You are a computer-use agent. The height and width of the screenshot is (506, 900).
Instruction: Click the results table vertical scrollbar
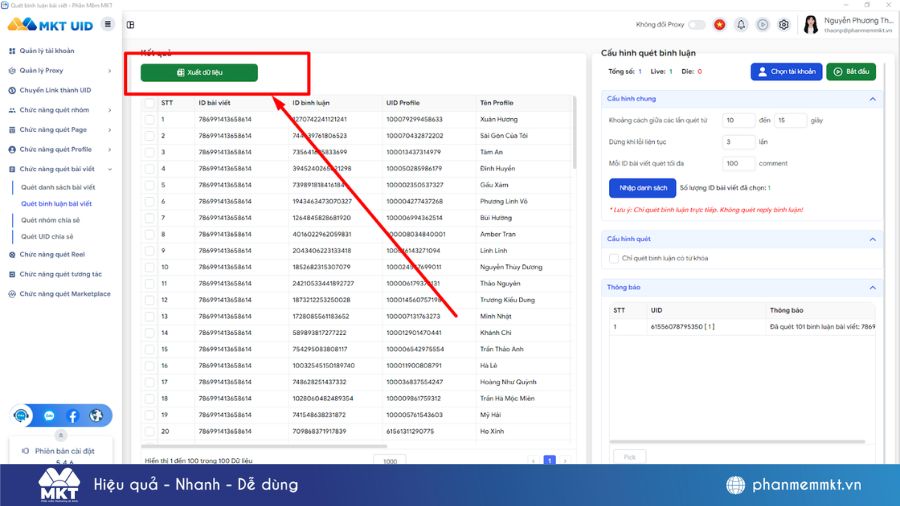[574, 133]
